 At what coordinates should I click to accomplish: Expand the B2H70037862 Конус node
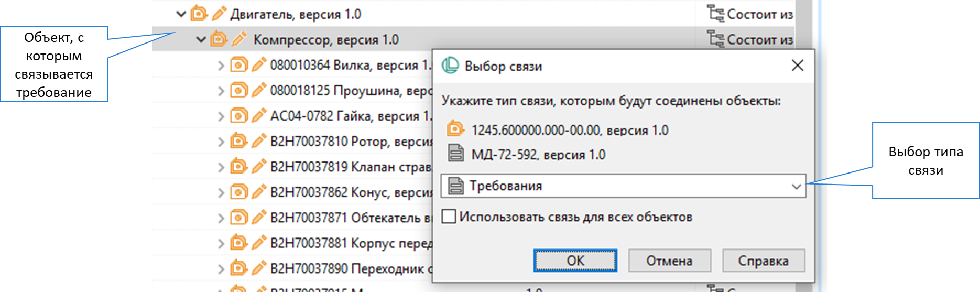221,192
